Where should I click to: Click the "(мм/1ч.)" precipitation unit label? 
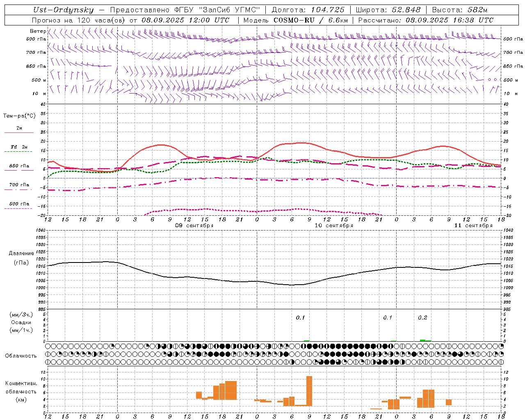[21, 330]
